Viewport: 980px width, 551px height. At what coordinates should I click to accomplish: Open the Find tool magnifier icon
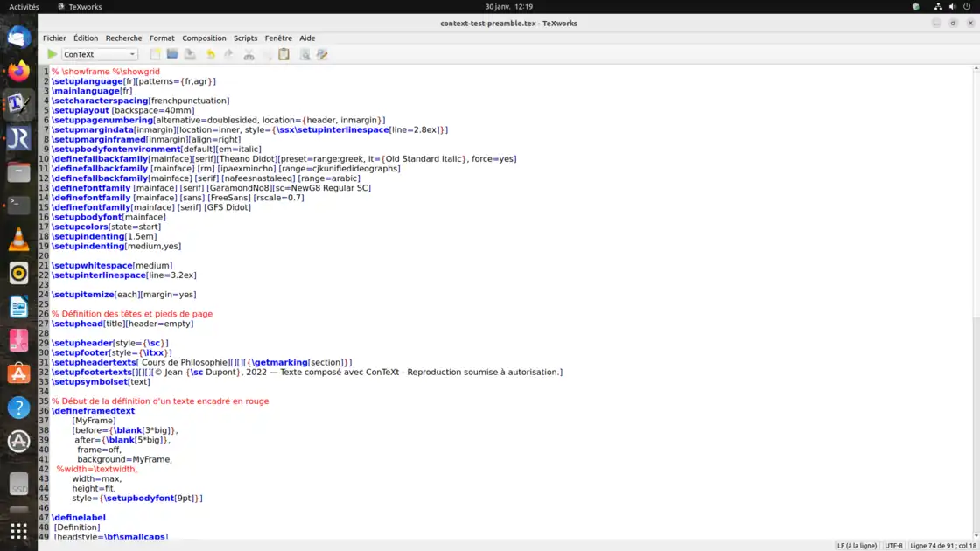pos(304,54)
